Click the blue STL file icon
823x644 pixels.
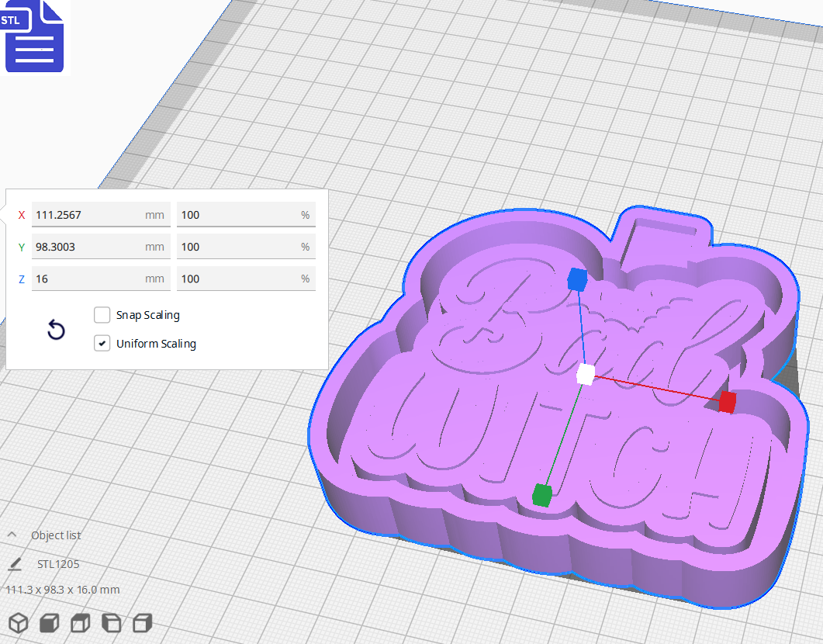click(34, 36)
